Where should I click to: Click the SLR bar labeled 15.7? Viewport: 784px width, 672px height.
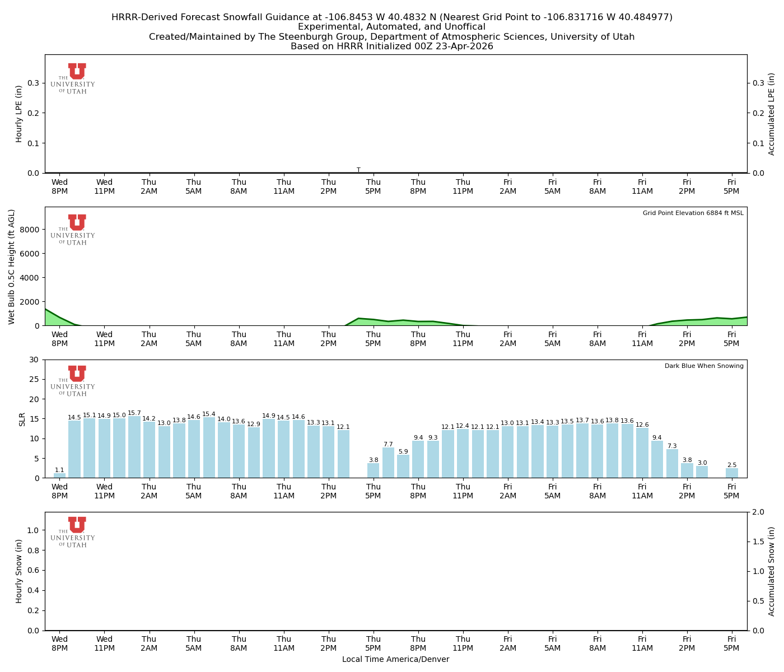point(134,447)
